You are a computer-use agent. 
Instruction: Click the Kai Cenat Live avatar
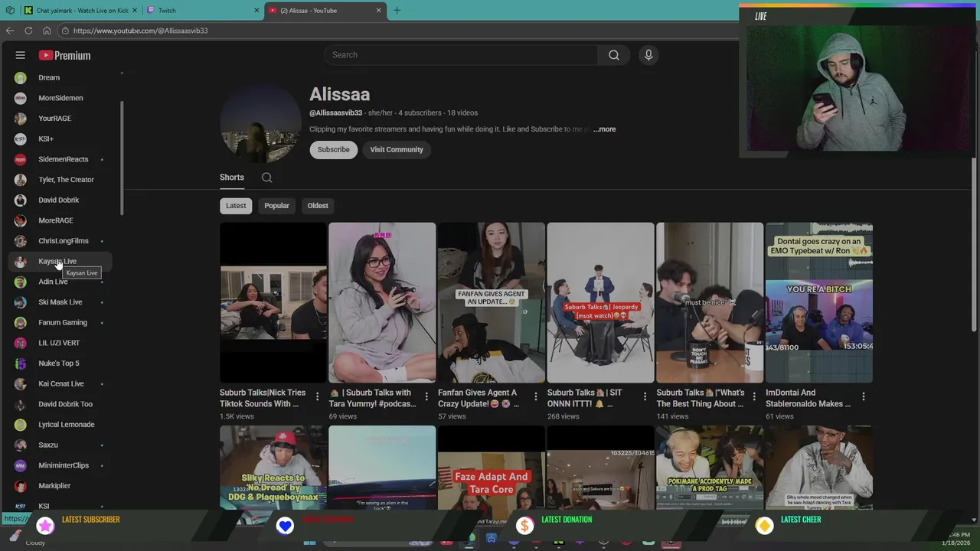(21, 383)
